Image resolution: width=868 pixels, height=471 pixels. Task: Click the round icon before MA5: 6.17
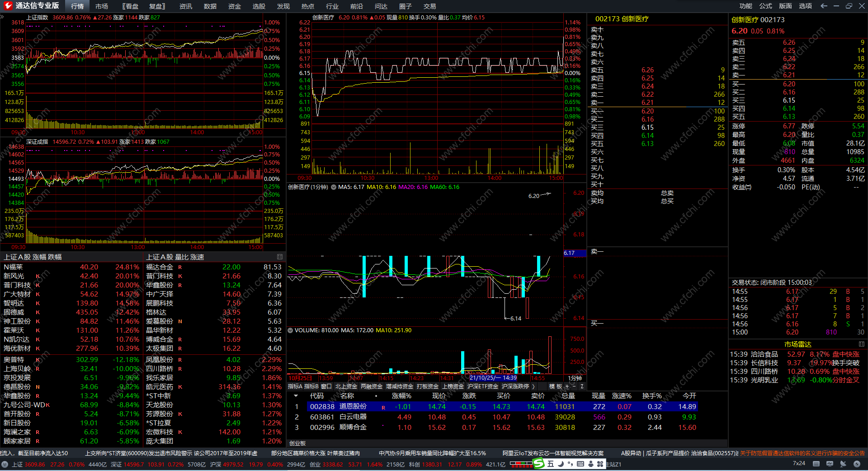click(334, 187)
